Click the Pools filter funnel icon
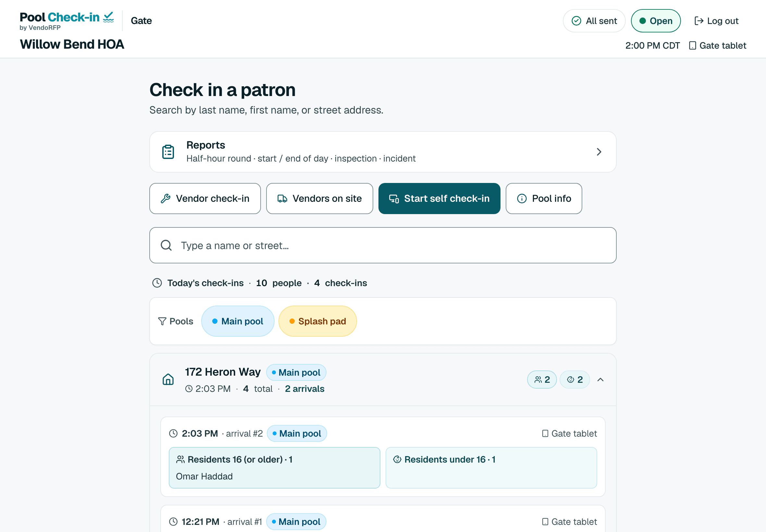This screenshot has width=766, height=532. 162,321
